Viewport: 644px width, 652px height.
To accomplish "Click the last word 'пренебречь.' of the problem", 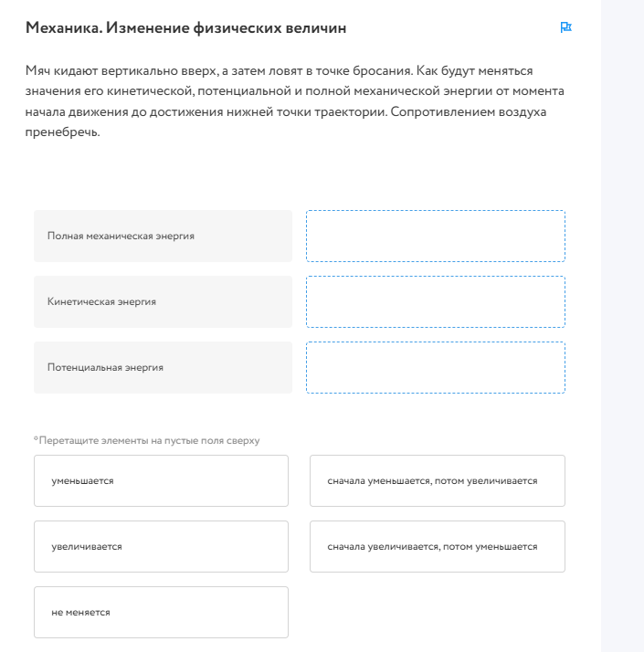I will 62,132.
